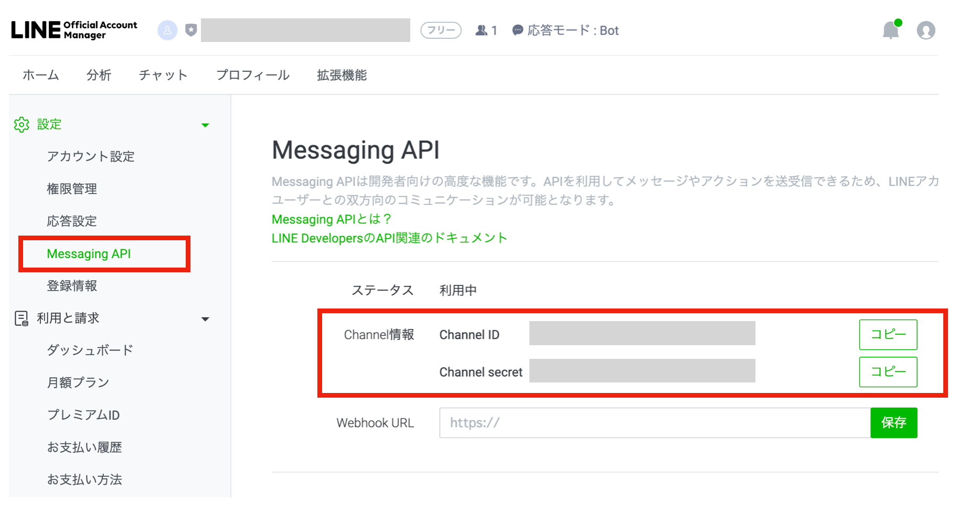The height and width of the screenshot is (511, 980).
Task: Click the shield badge icon next to the avatar
Action: click(x=191, y=30)
